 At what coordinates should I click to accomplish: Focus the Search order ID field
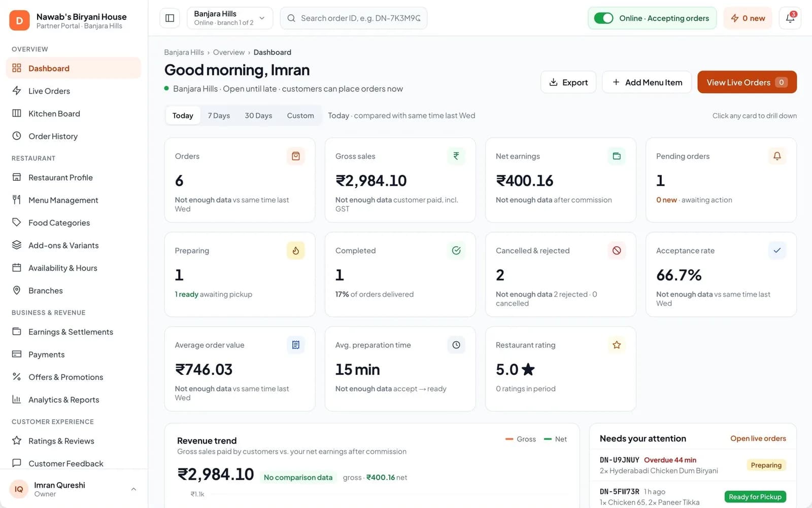pyautogui.click(x=354, y=18)
